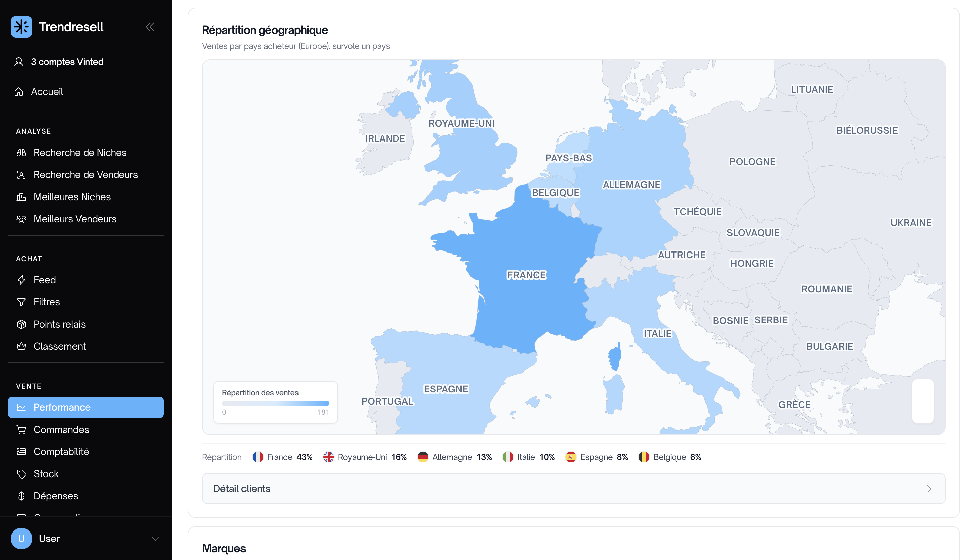Select Allemagne on the map
This screenshot has width=976, height=560.
point(631,185)
